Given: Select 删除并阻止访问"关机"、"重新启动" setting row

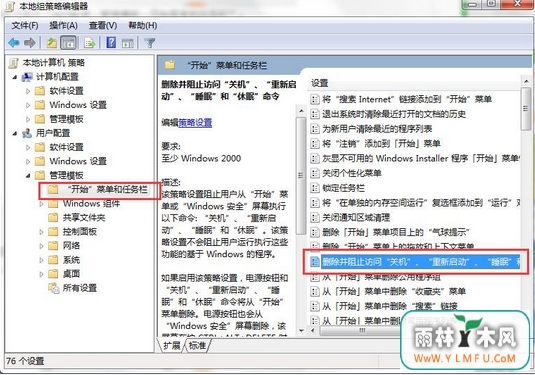Looking at the screenshot, I should [x=415, y=262].
